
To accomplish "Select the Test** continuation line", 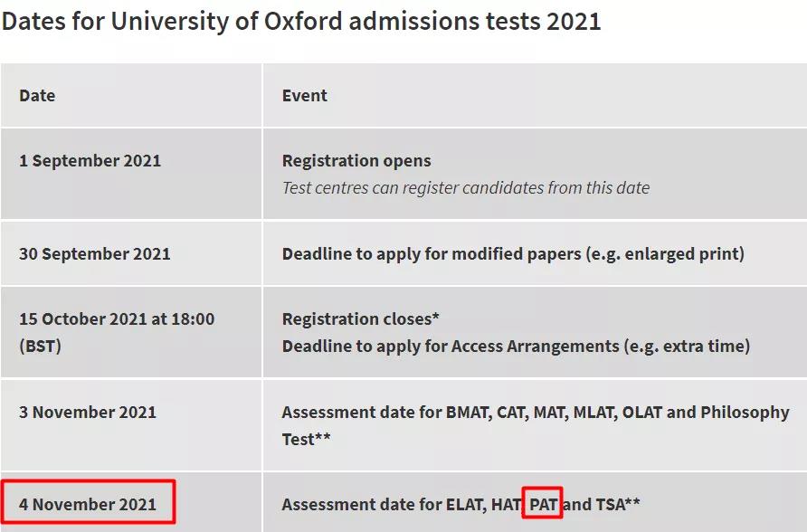I will pos(306,439).
